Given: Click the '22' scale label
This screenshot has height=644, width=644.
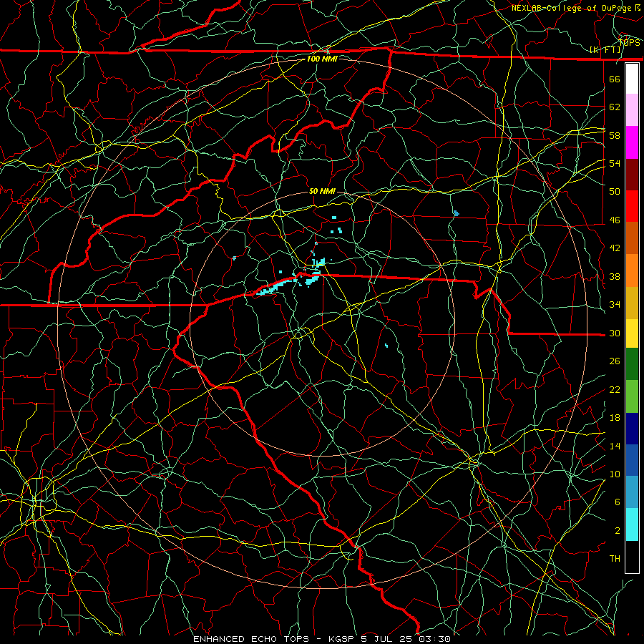Looking at the screenshot, I should [615, 389].
